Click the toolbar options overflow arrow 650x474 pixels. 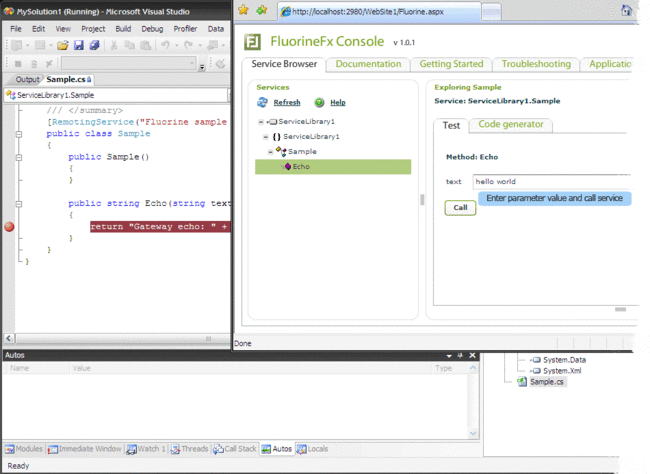[202, 66]
